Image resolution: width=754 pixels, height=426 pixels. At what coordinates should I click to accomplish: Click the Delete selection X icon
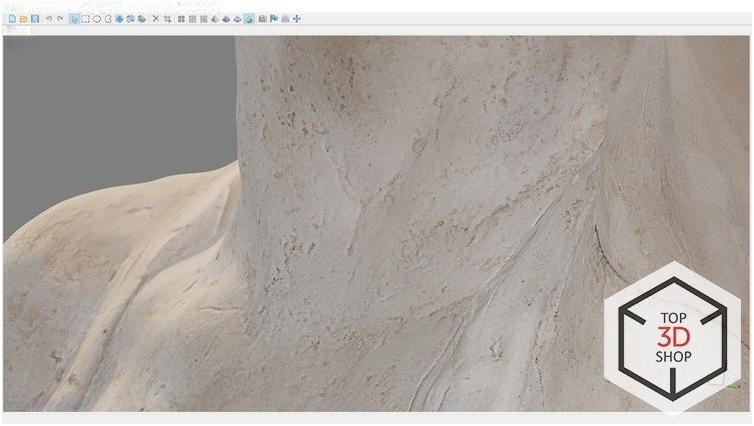coord(155,19)
